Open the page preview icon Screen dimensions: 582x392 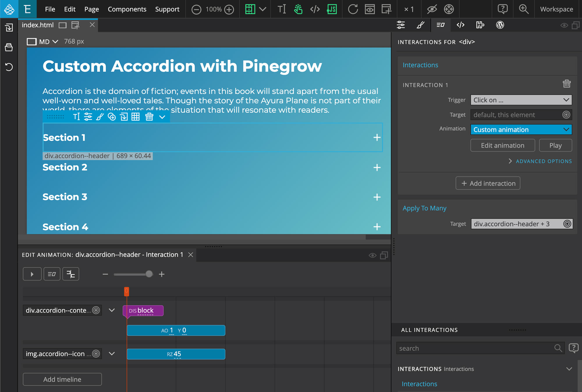click(x=370, y=9)
